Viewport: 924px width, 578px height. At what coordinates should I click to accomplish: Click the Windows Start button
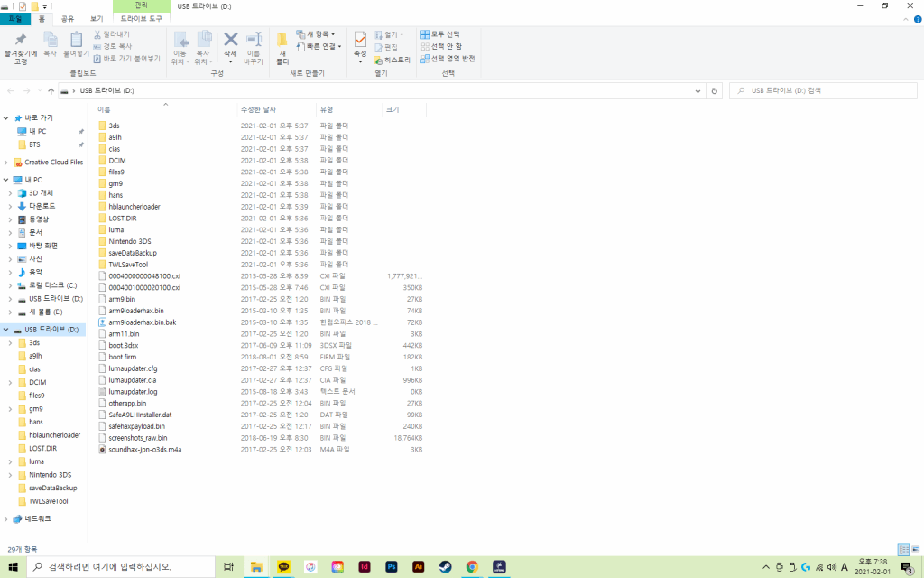(x=13, y=567)
